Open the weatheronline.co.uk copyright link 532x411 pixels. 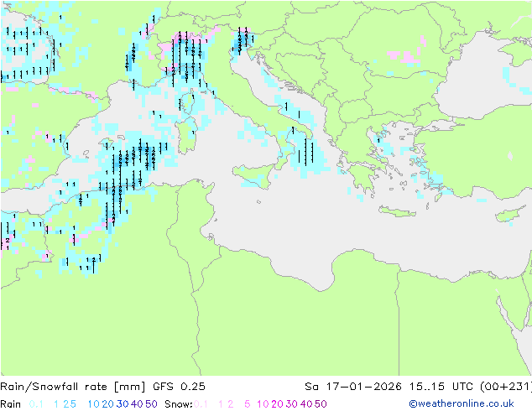point(462,403)
